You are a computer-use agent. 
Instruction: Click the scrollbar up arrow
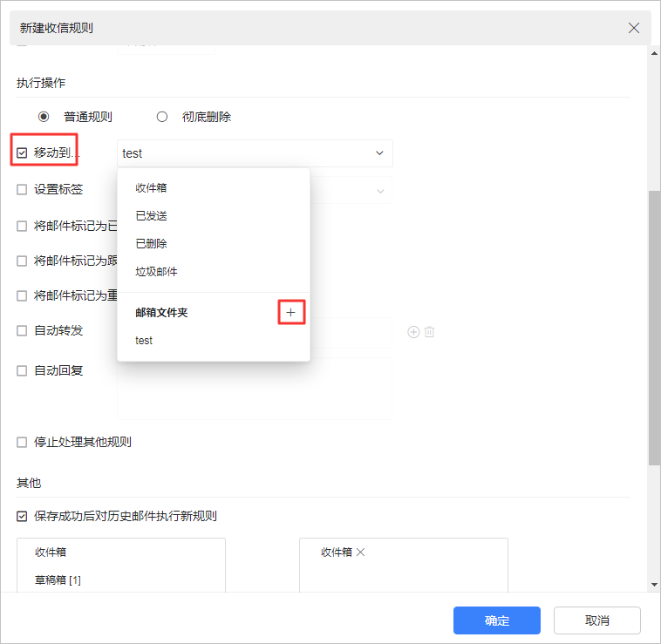(654, 51)
